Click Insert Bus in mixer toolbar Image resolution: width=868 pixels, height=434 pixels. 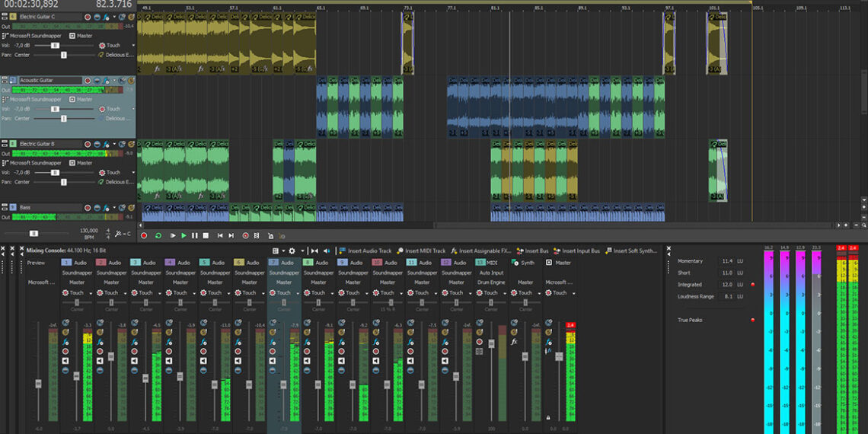[531, 251]
